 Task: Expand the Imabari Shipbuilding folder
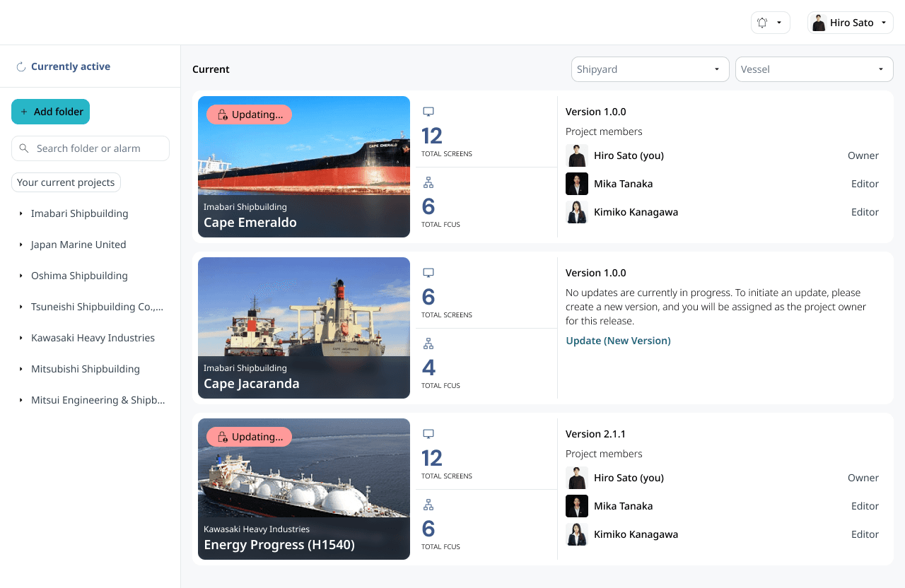click(21, 213)
